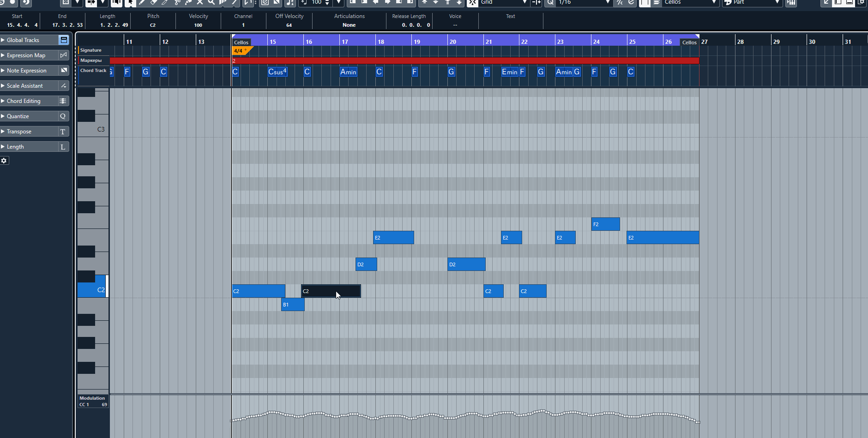The width and height of the screenshot is (868, 438).
Task: Click bar 20 in the ruler
Action: point(452,42)
